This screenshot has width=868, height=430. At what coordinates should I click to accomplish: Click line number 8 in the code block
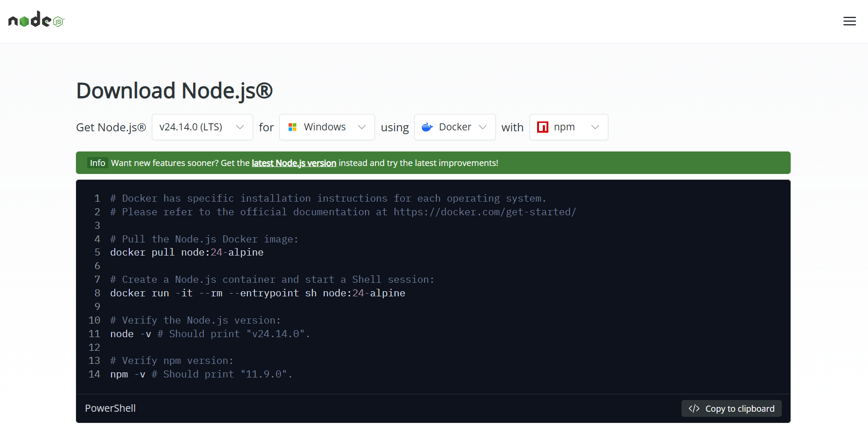pos(97,293)
